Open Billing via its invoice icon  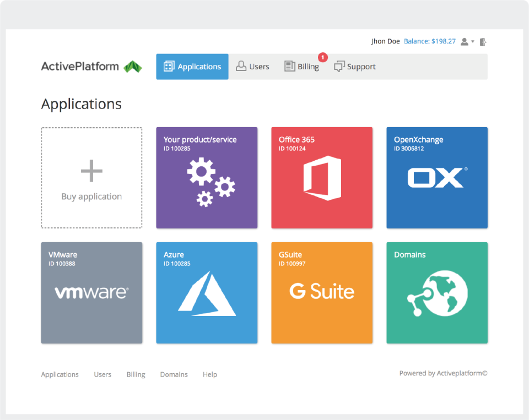289,66
